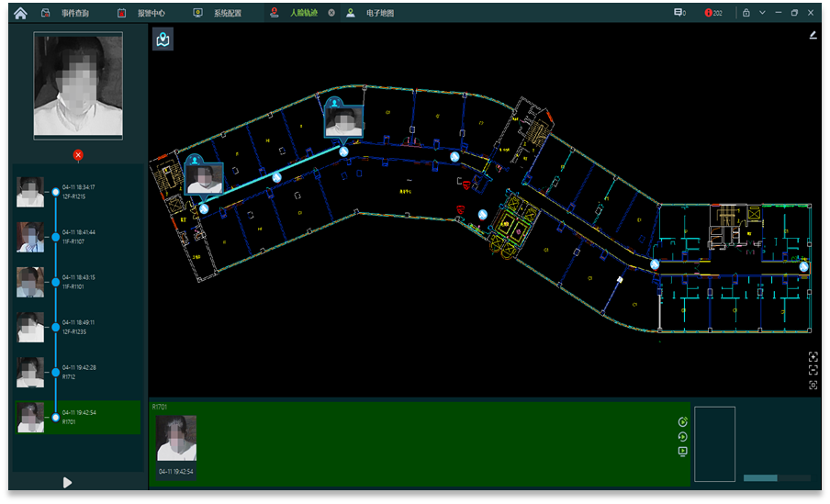This screenshot has width=830, height=504.
Task: Select the 18:41:44 11F-R1107 track record
Action: [x=78, y=237]
